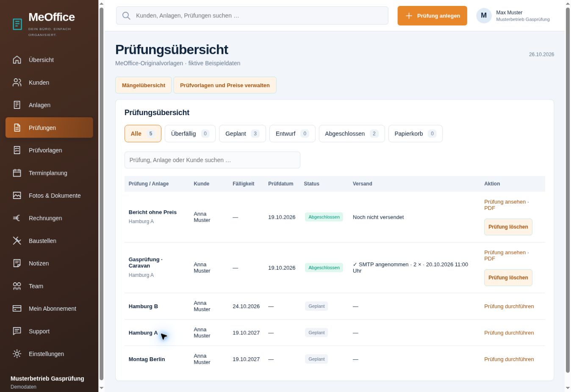Click the Prüfdatum column header
The width and height of the screenshot is (571, 392).
tap(281, 184)
